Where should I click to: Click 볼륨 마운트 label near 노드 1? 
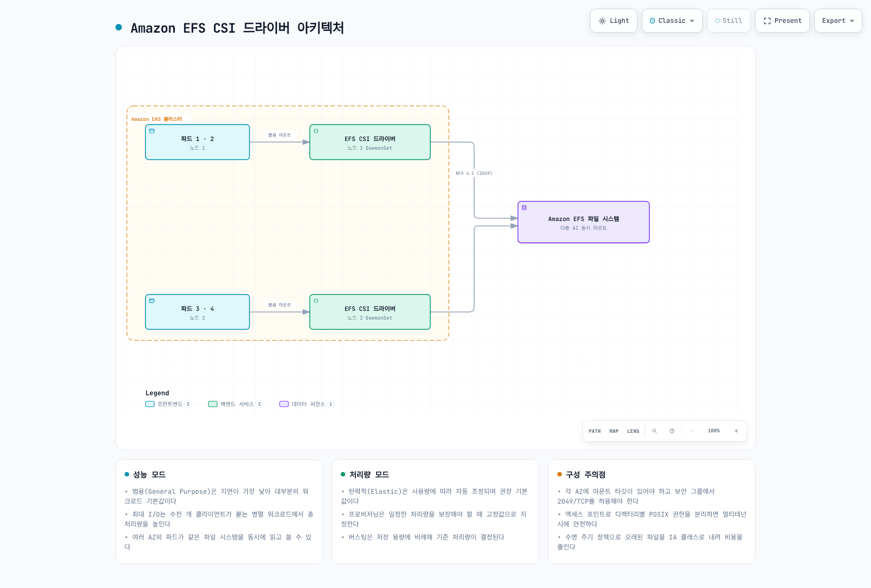280,135
